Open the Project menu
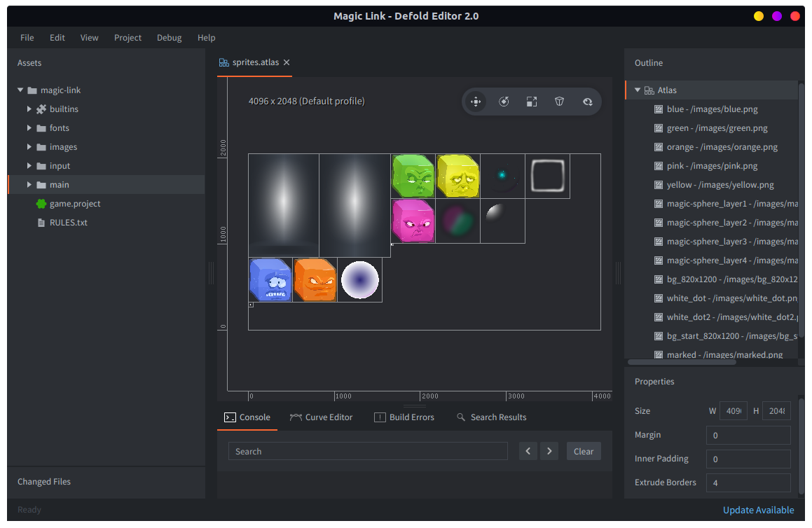The width and height of the screenshot is (812, 528). click(128, 38)
